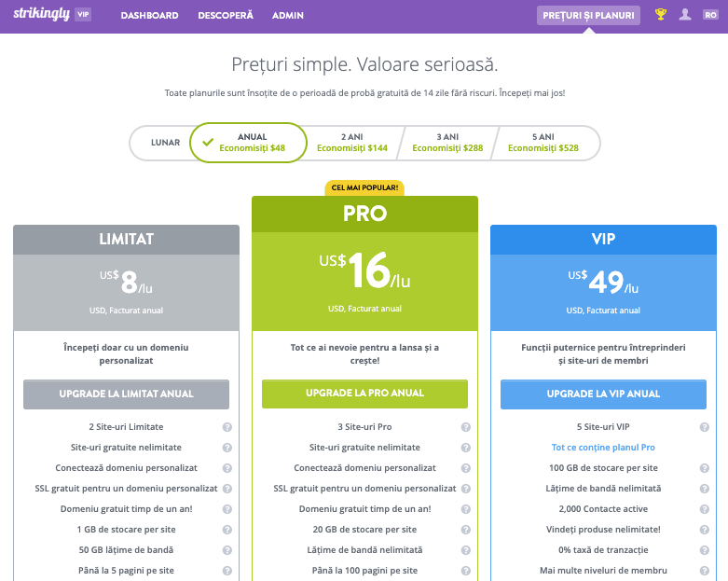Click the trophy icon in header
This screenshot has width=728, height=581.
[661, 15]
